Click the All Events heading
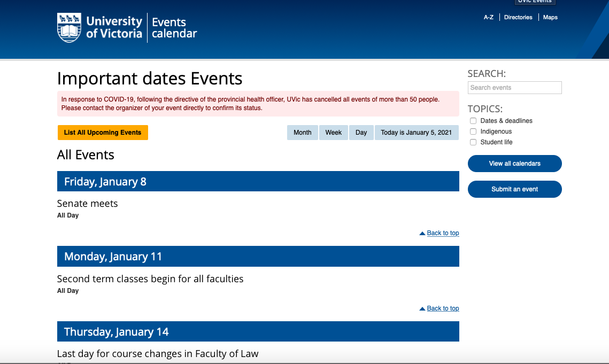Viewport: 609px width, 364px height. 86,155
